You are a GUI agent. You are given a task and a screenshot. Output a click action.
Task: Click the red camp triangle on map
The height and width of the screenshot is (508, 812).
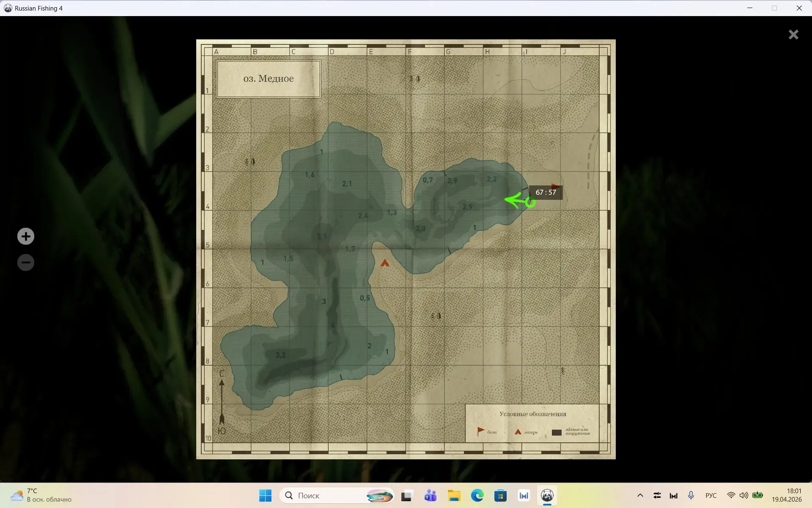click(x=384, y=263)
